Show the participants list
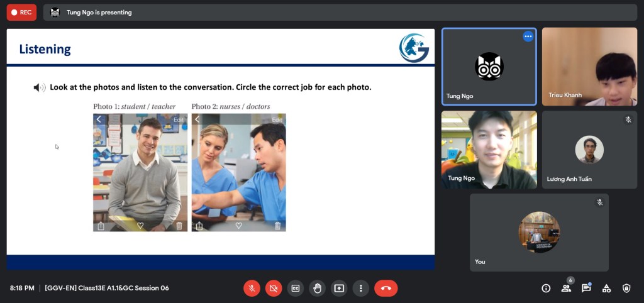 (x=566, y=288)
